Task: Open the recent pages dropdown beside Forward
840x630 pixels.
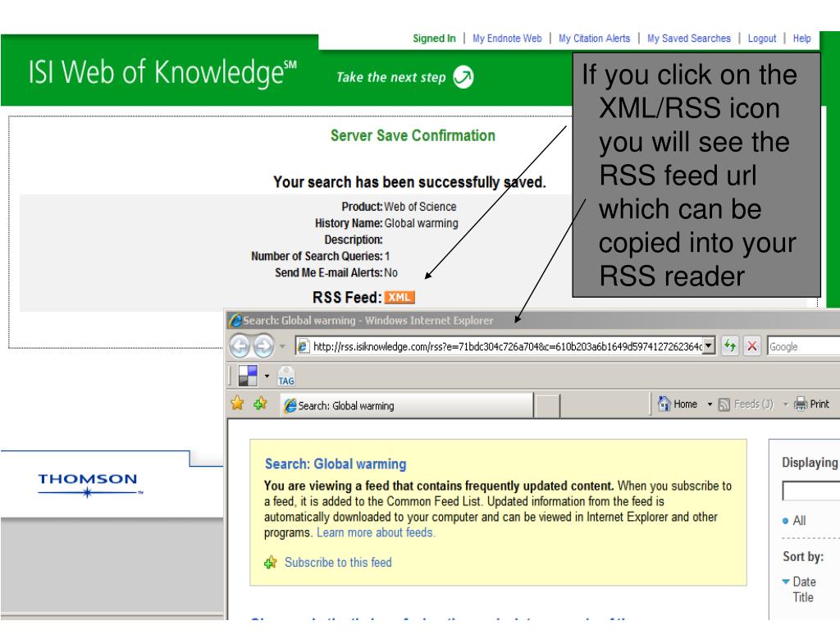Action: pyautogui.click(x=282, y=347)
